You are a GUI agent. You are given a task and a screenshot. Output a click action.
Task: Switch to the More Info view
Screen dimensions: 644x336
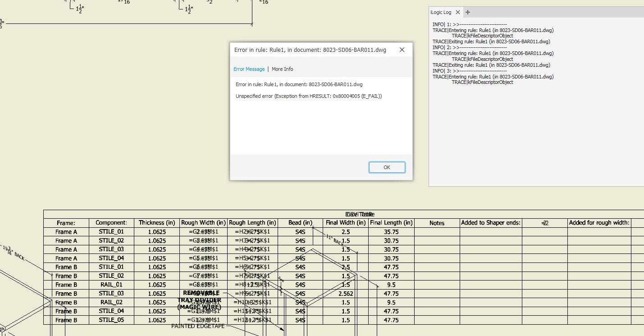click(x=282, y=69)
